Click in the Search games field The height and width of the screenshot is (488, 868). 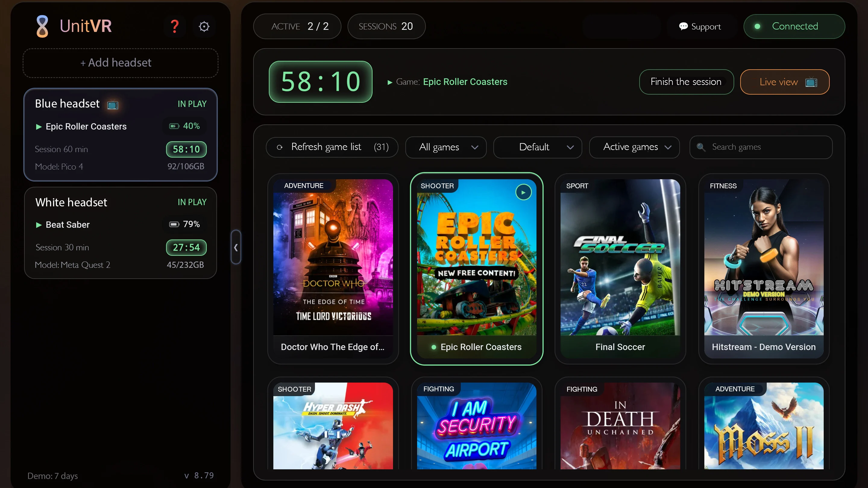point(761,147)
